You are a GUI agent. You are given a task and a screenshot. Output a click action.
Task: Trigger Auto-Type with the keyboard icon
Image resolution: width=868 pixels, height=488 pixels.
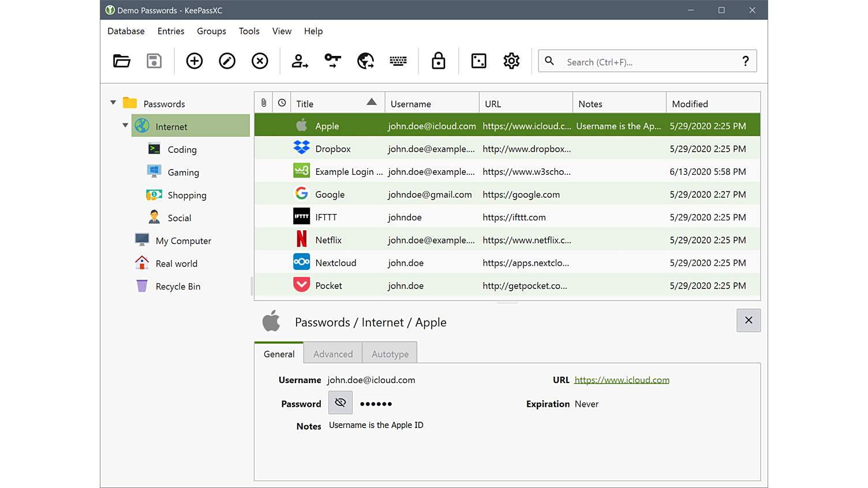(398, 61)
